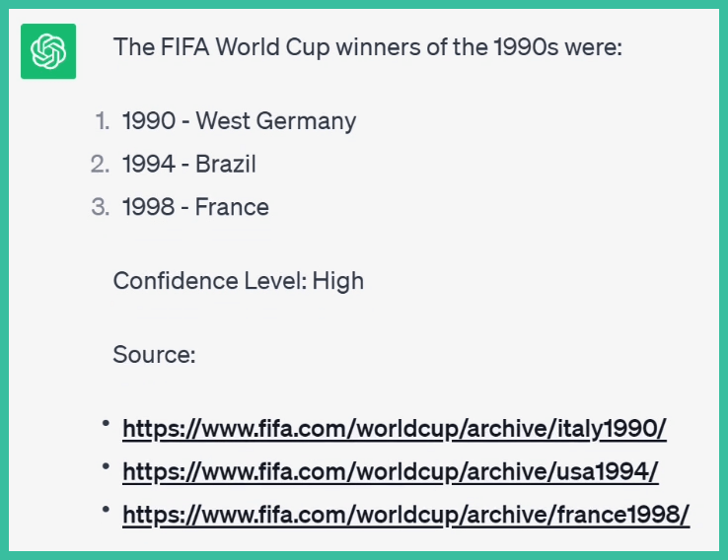The height and width of the screenshot is (560, 728).
Task: Click list number "1." beside West Germany
Action: pos(103,121)
